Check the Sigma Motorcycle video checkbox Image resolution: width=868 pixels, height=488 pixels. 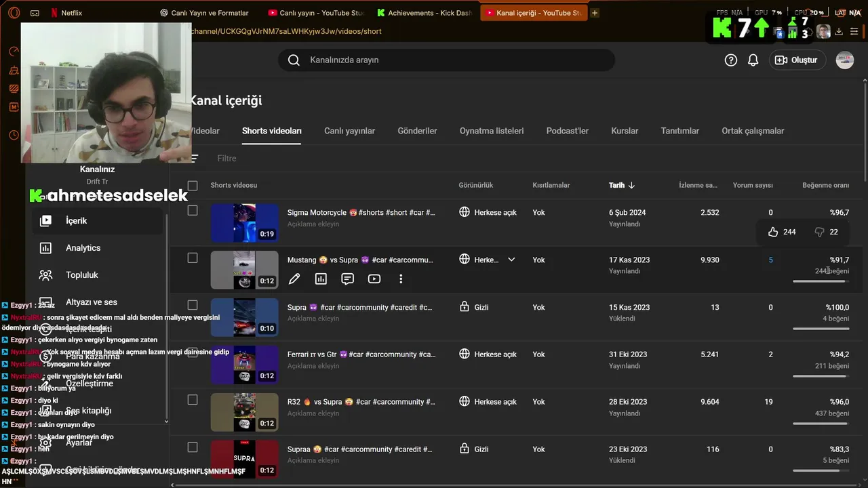193,211
